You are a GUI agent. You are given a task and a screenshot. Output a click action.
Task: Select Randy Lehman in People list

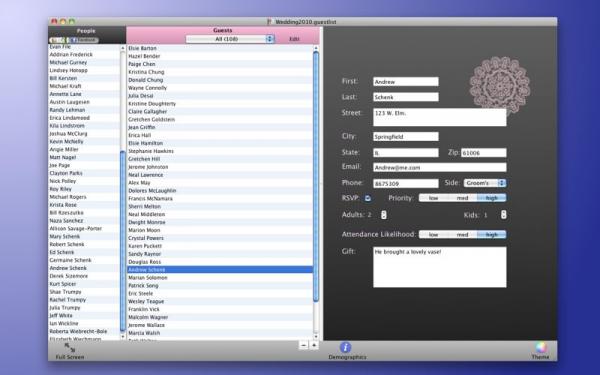[84, 110]
